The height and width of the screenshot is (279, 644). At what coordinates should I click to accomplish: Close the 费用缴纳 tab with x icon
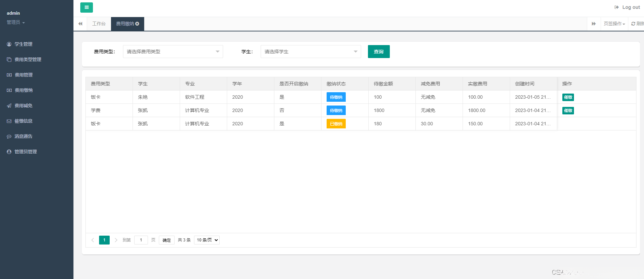click(x=137, y=24)
